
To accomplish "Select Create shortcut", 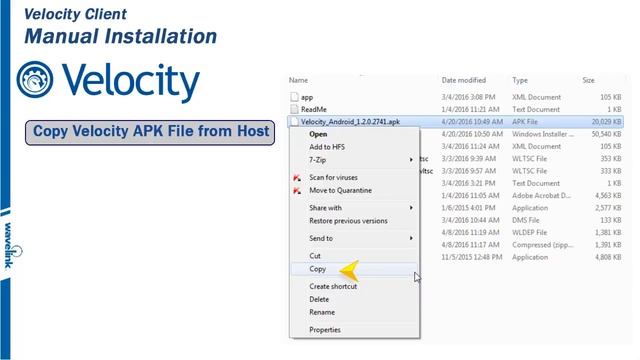I will point(333,287).
